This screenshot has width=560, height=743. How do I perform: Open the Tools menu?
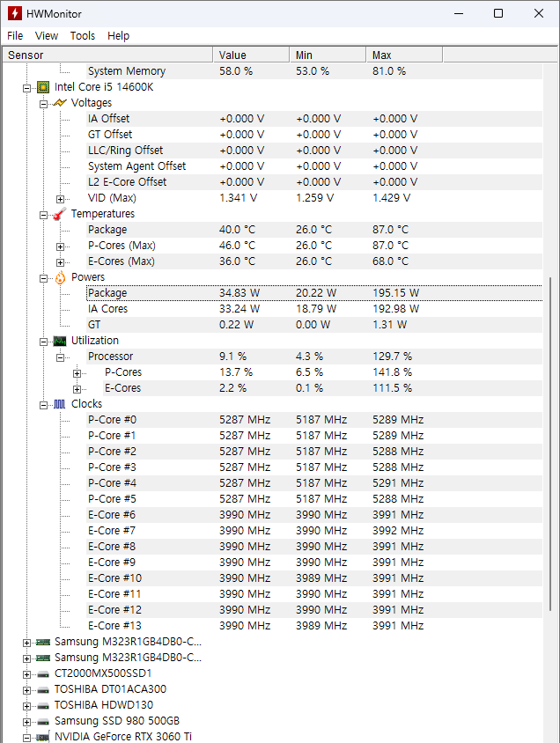point(83,35)
